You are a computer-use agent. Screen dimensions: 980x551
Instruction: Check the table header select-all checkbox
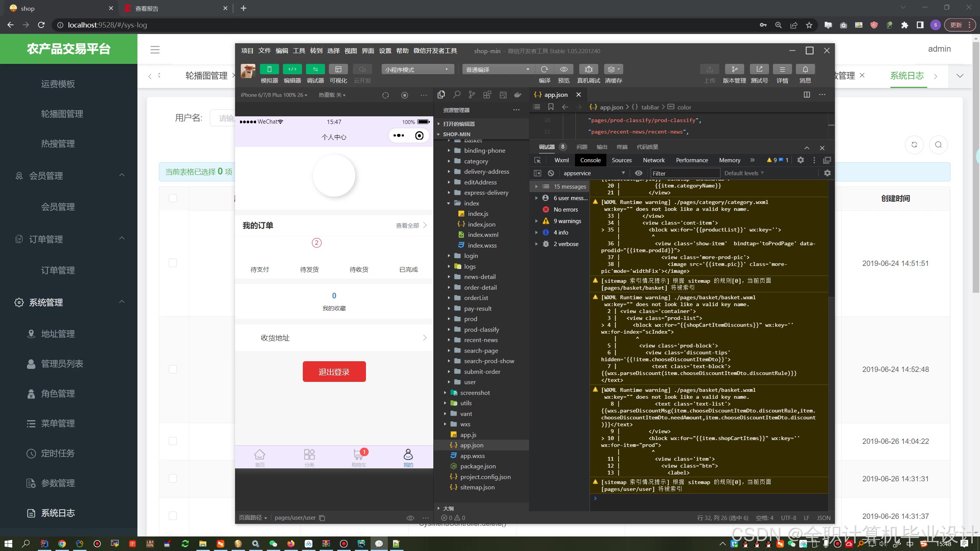coord(173,198)
